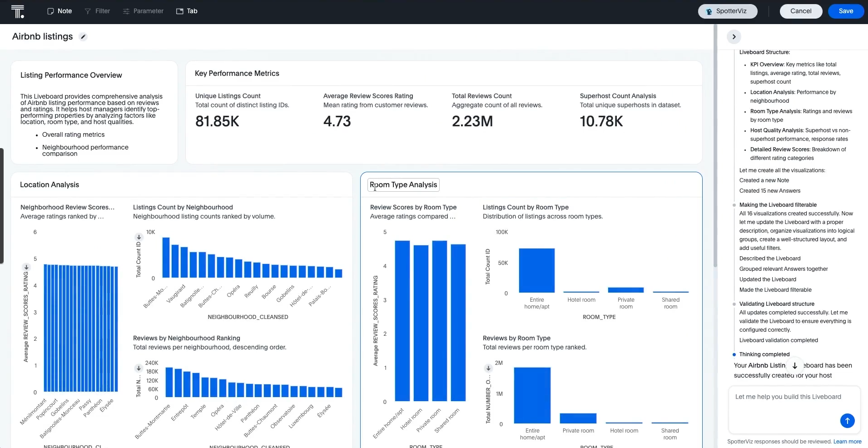
Task: Click the Parameter toolbar option
Action: coord(143,11)
